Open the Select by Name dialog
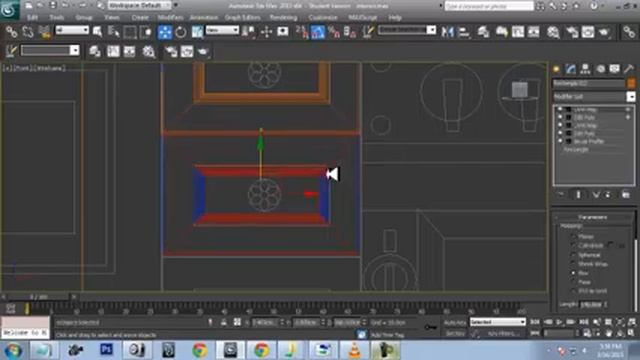This screenshot has width=640, height=360. [x=113, y=31]
